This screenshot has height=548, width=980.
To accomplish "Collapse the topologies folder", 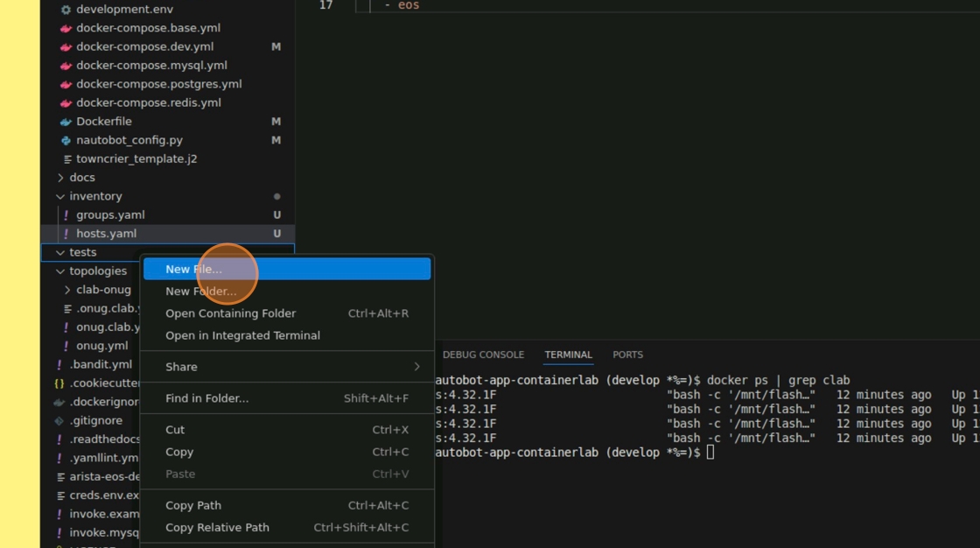I will pyautogui.click(x=60, y=271).
